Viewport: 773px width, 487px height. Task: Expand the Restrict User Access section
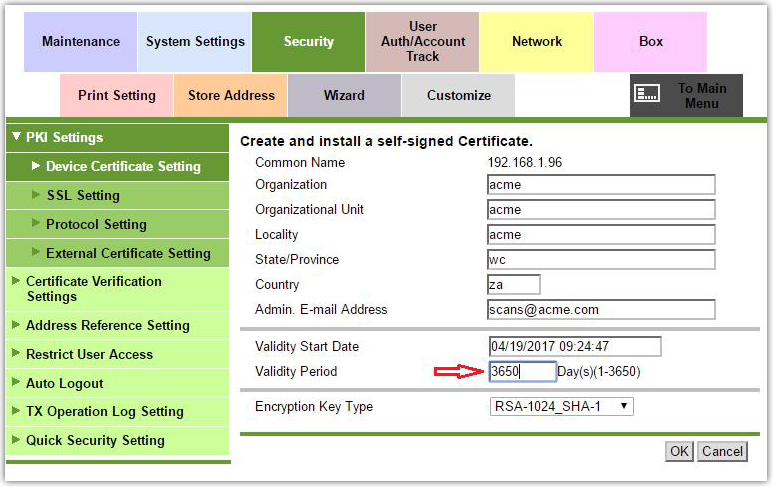click(89, 354)
